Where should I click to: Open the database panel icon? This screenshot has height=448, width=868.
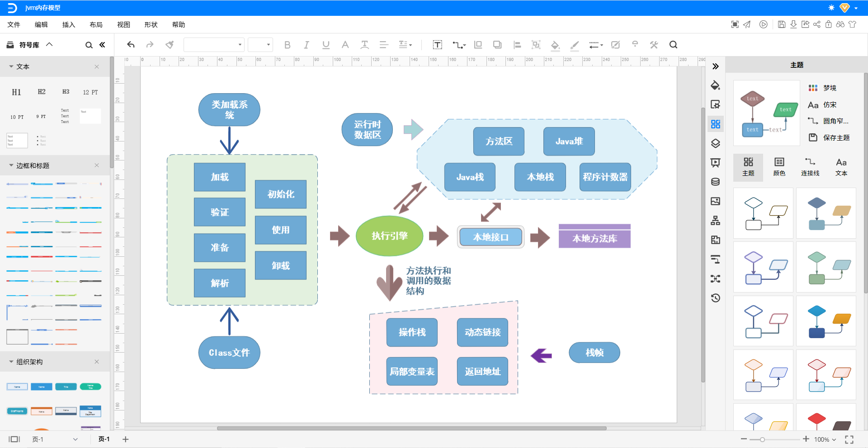click(x=715, y=182)
